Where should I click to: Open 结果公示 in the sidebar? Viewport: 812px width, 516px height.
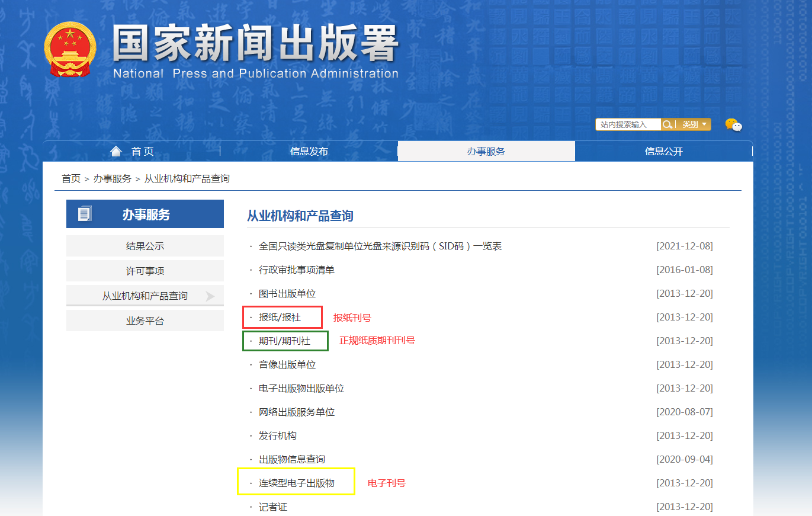(145, 246)
